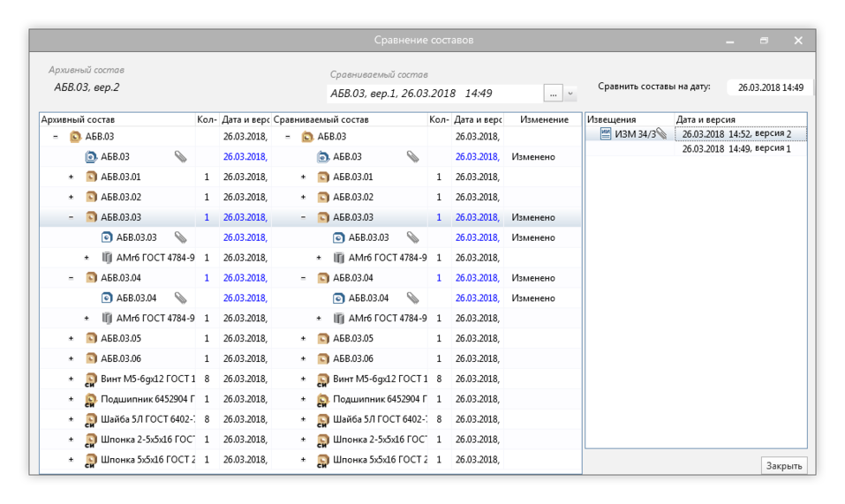Click paperclip next to ИЗМ 34/3 notice
The width and height of the screenshot is (845, 504).
tap(660, 134)
